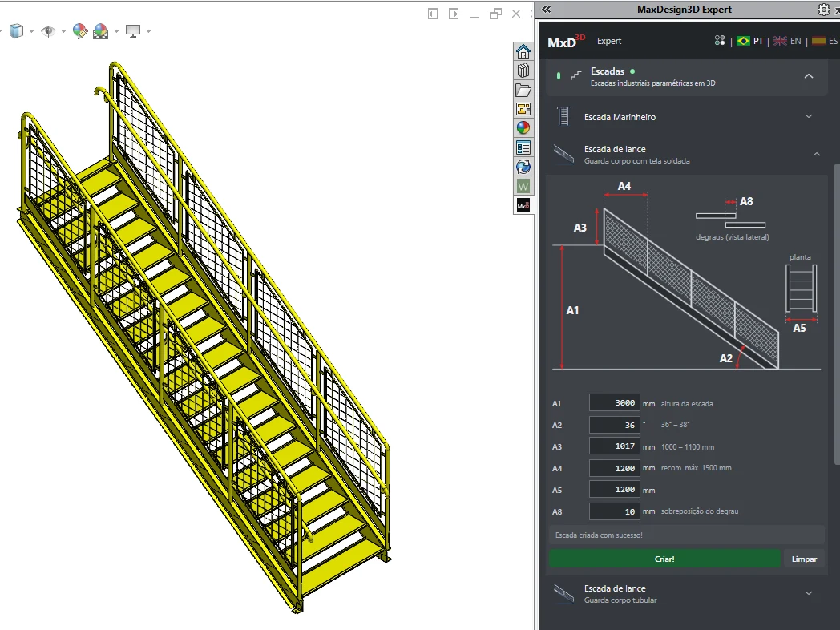Click the degraus (vista lateral) label
This screenshot has width=840, height=630.
click(732, 236)
